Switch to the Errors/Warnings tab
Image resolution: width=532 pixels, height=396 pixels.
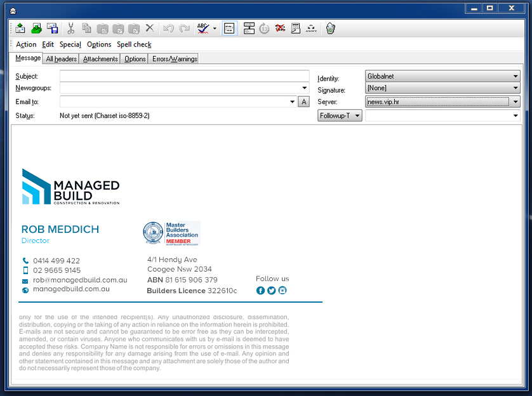point(175,59)
